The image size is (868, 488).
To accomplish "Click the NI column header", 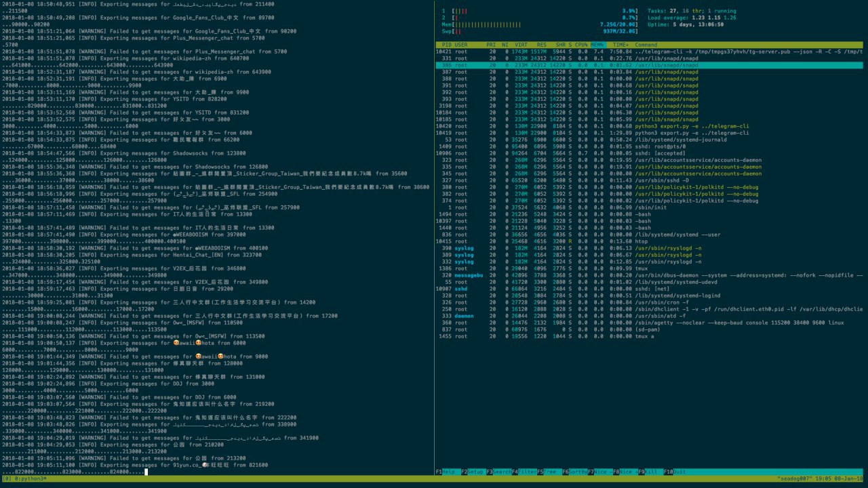I will point(505,45).
